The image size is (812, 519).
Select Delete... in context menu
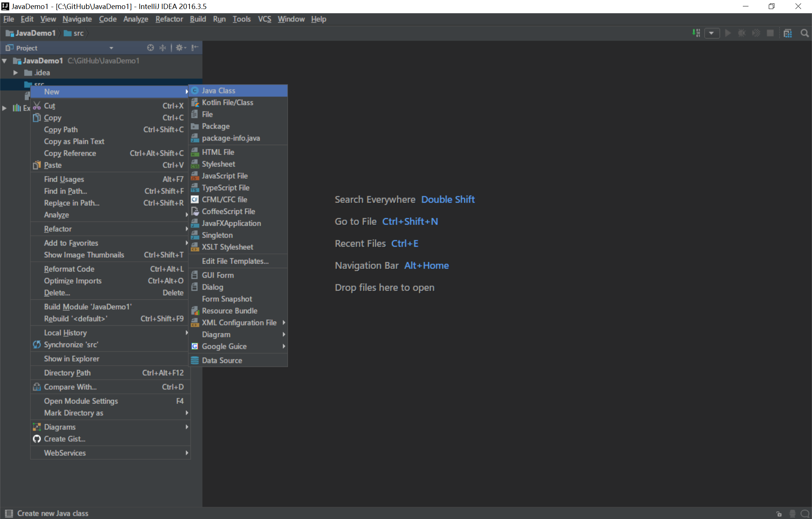click(x=111, y=293)
